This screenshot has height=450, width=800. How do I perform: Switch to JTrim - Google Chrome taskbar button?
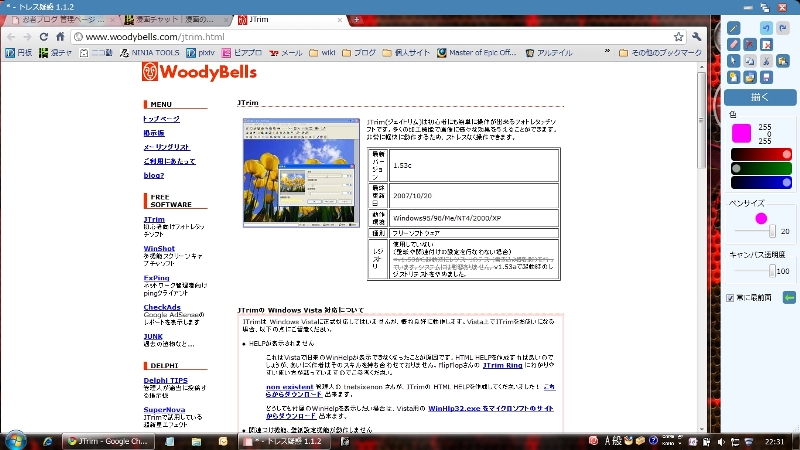tap(107, 441)
